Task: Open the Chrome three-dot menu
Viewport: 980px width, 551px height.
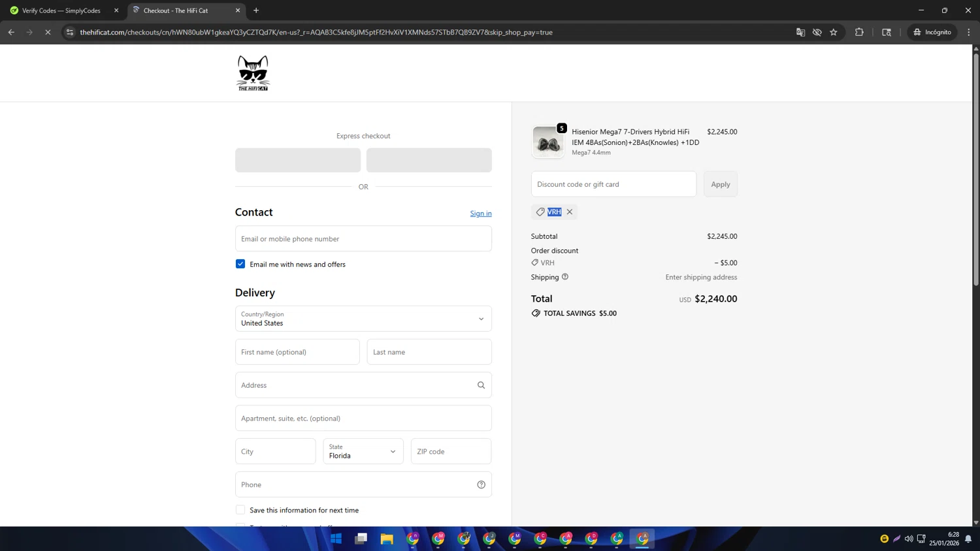Action: 969,32
